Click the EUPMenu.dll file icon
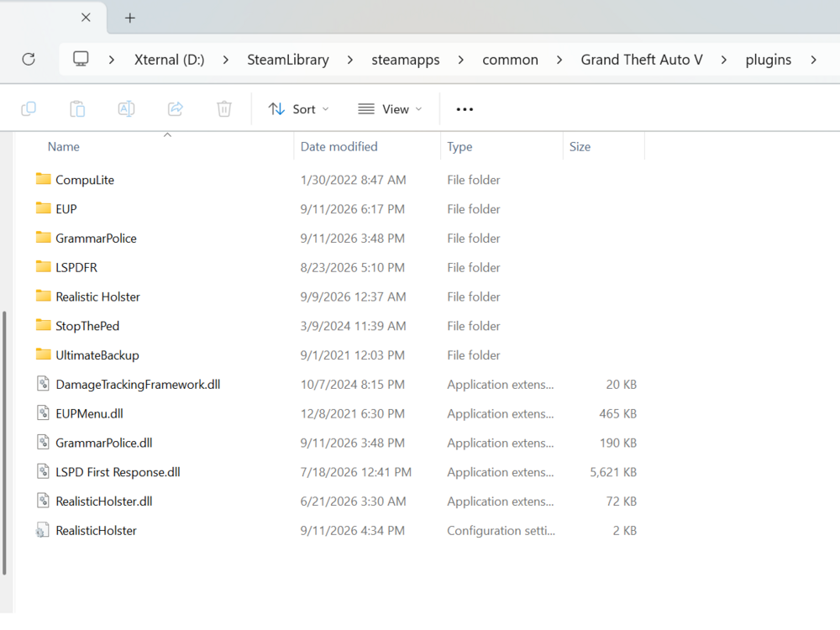This screenshot has width=840, height=630. (44, 412)
